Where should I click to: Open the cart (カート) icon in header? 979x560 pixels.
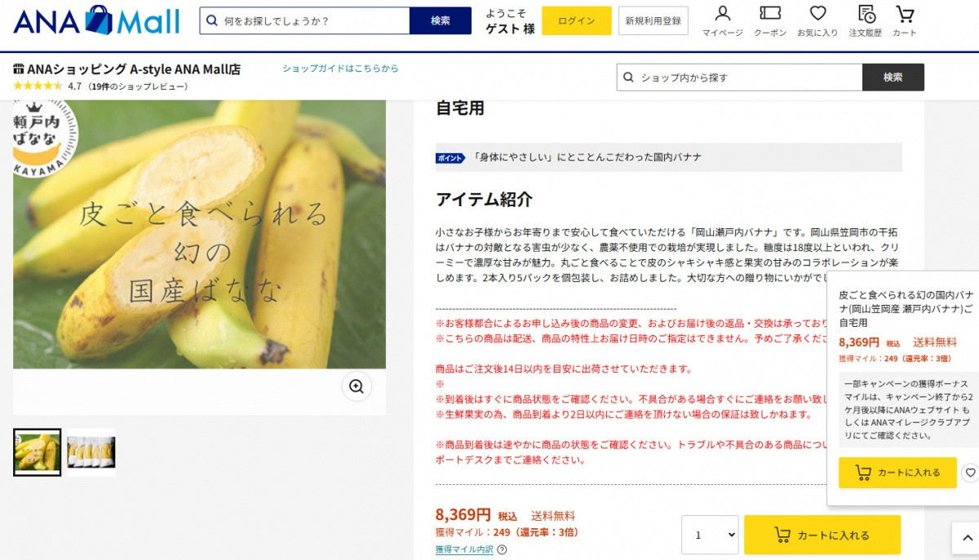click(904, 20)
